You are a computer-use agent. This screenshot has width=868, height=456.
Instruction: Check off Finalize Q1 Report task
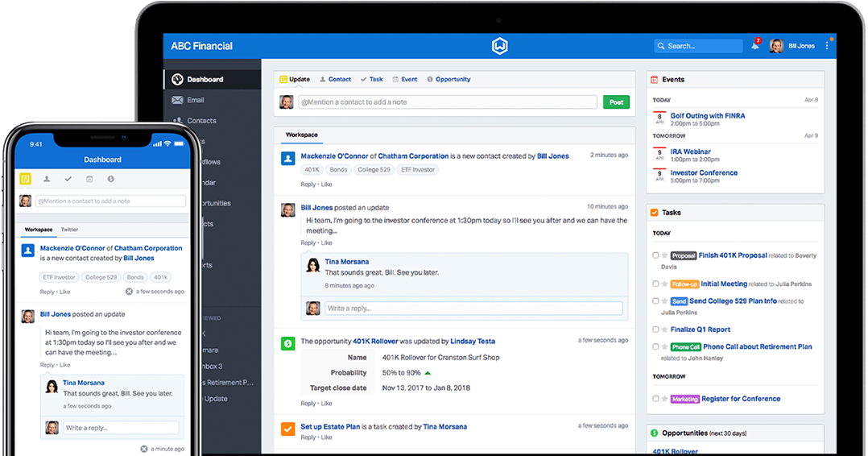(655, 330)
